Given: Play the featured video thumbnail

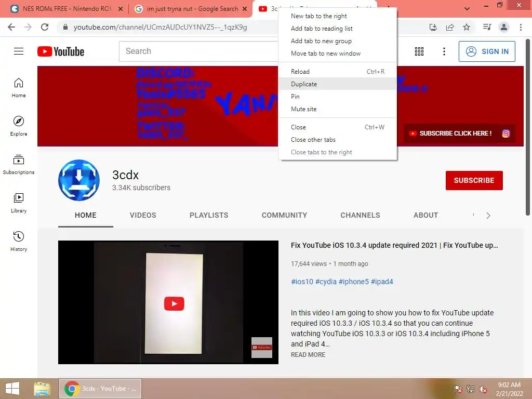Looking at the screenshot, I should (x=168, y=302).
